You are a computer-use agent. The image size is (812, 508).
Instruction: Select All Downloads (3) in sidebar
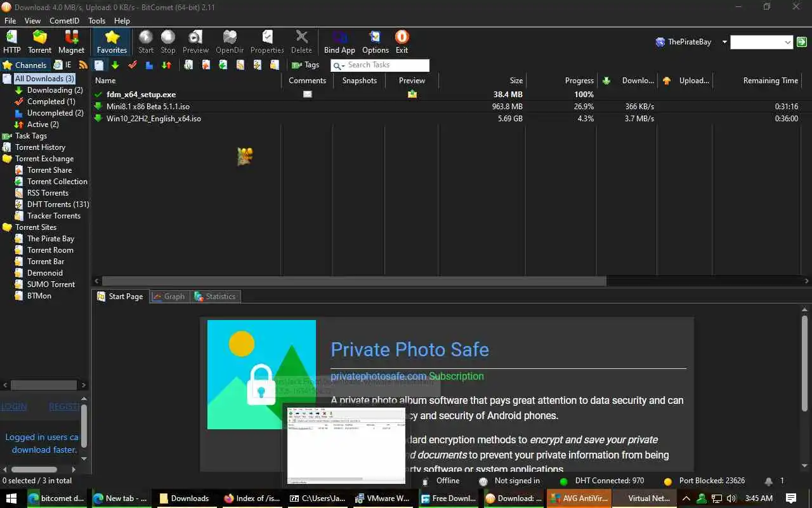pos(44,79)
